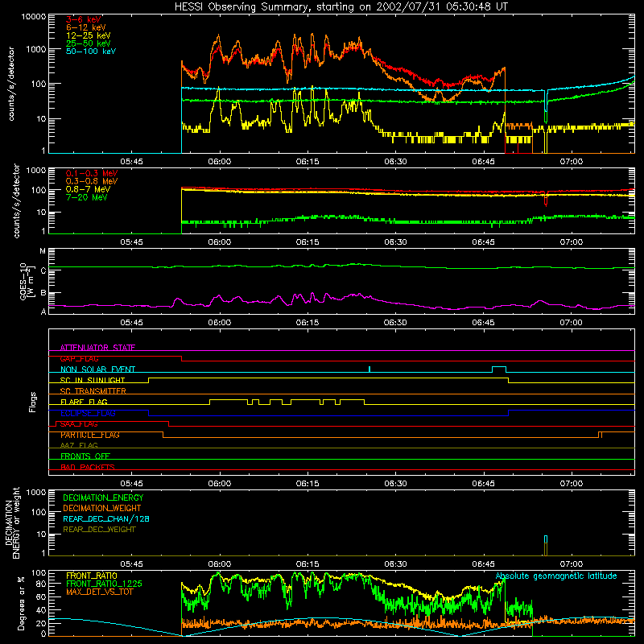This screenshot has width=644, height=644.
Task: Click the REAR_DEC_WEIGHT legend label
Action: coord(99,530)
